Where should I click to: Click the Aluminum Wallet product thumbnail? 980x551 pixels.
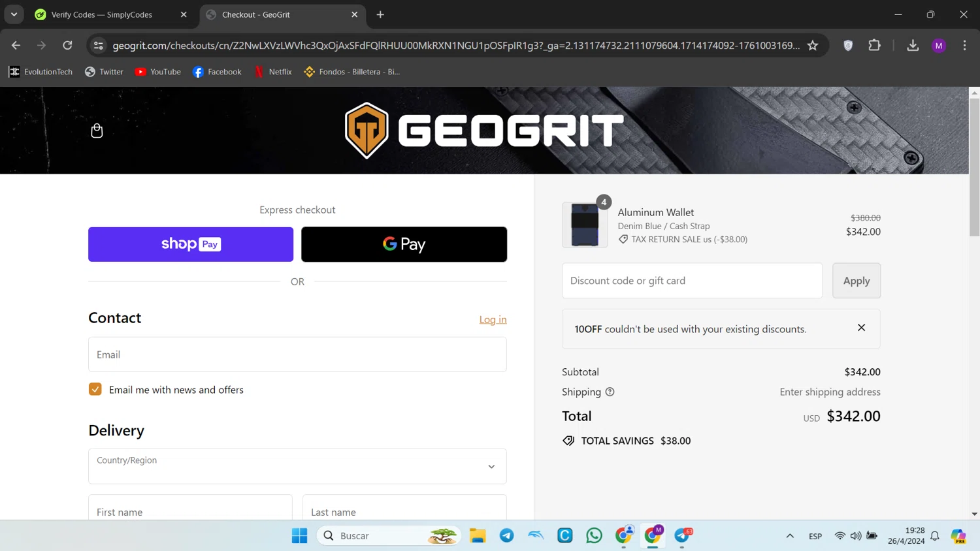(x=585, y=225)
